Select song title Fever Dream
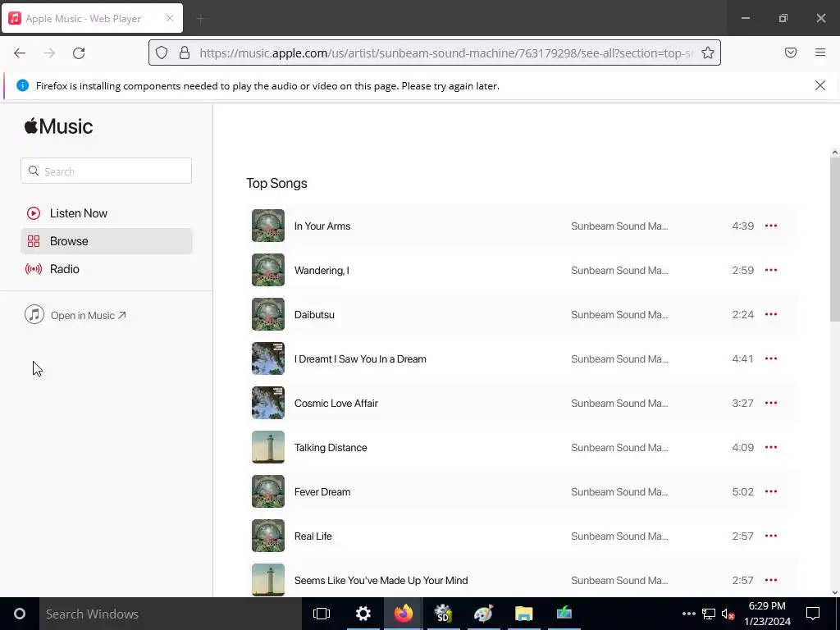 [322, 492]
